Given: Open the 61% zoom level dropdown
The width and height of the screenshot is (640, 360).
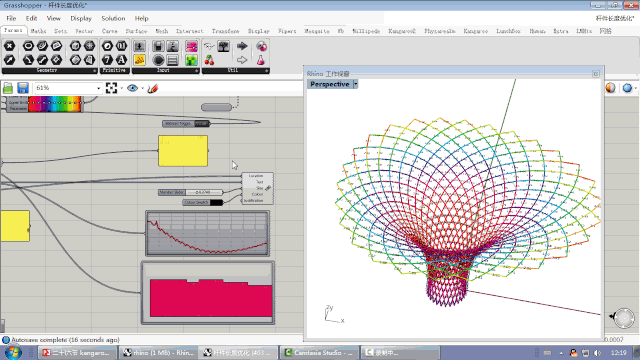Looking at the screenshot, I should point(98,88).
